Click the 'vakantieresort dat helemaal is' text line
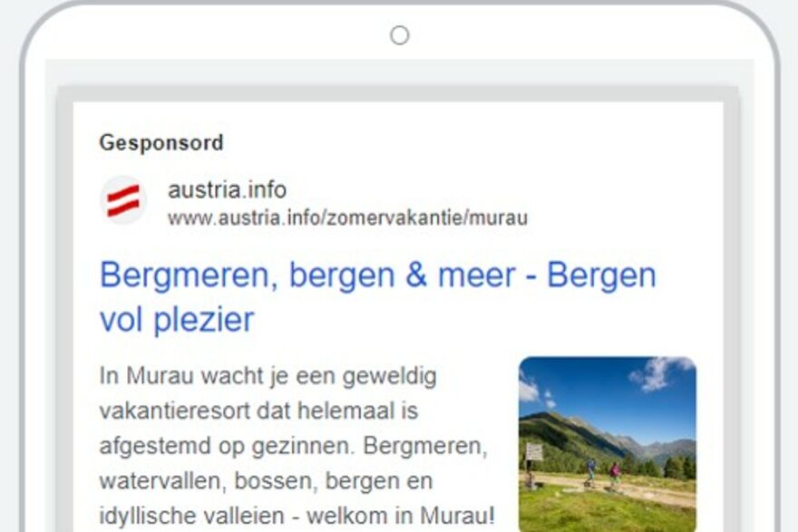Viewport: 798px width, 532px height. [x=258, y=411]
